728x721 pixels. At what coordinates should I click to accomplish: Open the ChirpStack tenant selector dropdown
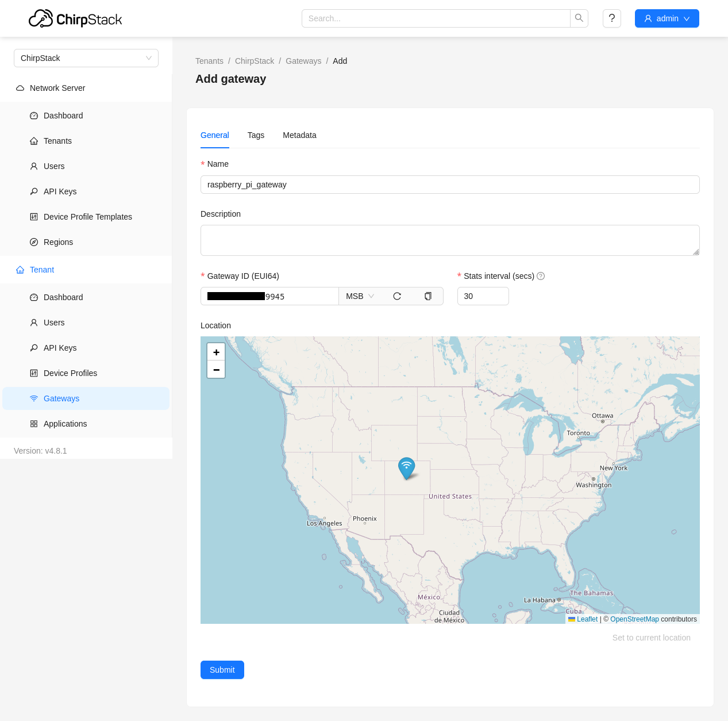point(86,58)
